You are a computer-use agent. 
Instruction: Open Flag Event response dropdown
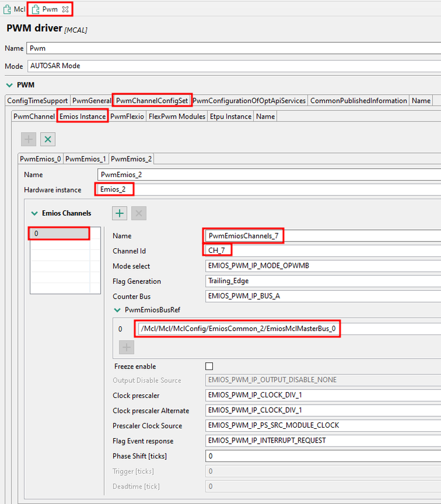[323, 441]
